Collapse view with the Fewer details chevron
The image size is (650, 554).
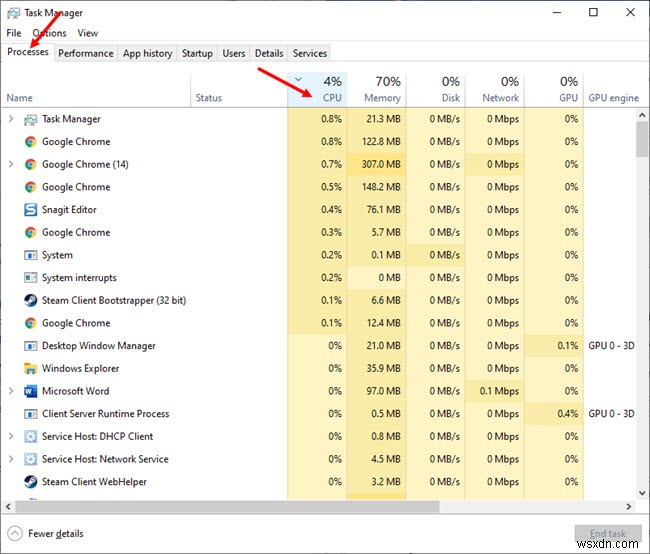pyautogui.click(x=15, y=533)
